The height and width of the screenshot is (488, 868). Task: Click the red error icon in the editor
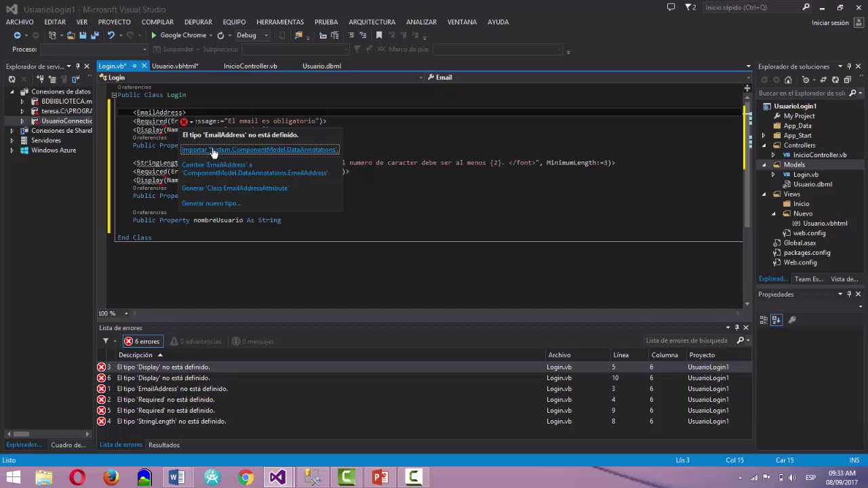(183, 122)
